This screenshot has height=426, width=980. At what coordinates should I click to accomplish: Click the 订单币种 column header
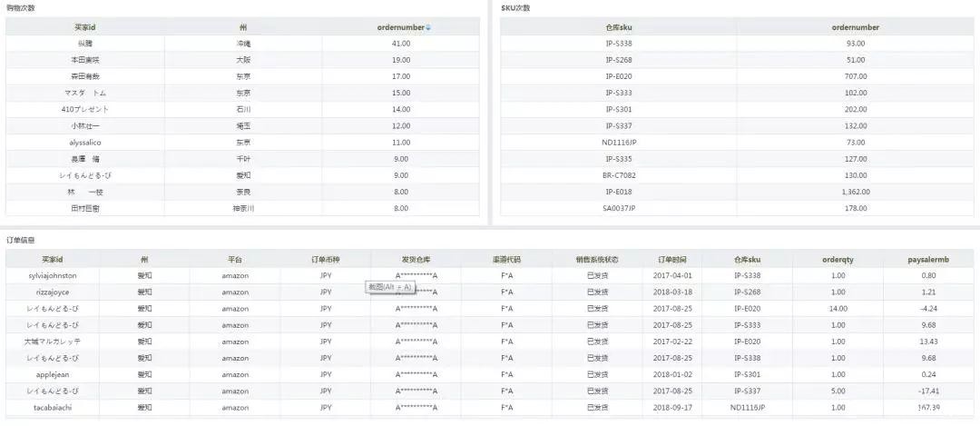click(326, 259)
